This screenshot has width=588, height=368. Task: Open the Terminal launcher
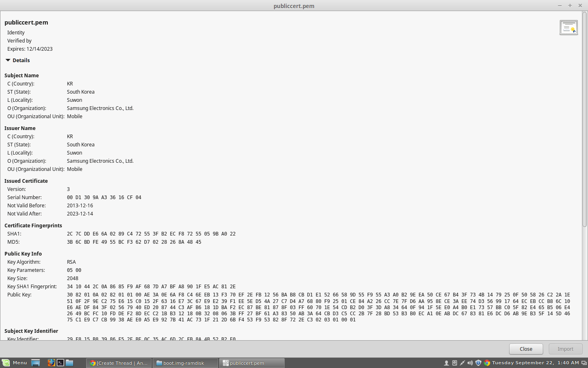(60, 363)
